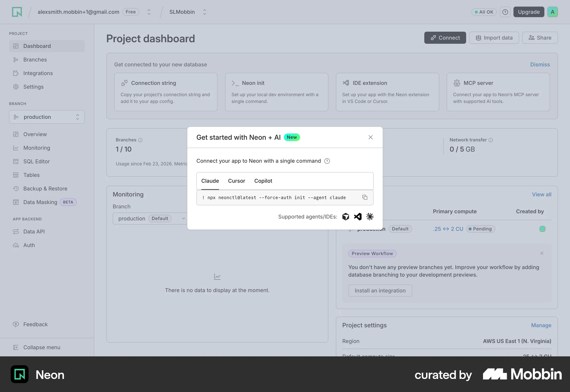The width and height of the screenshot is (570, 392).
Task: Click the Free plan badge
Action: point(131,12)
